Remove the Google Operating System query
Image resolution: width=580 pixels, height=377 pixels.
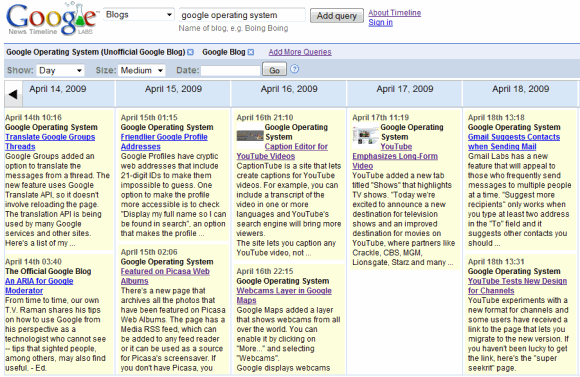pos(190,52)
